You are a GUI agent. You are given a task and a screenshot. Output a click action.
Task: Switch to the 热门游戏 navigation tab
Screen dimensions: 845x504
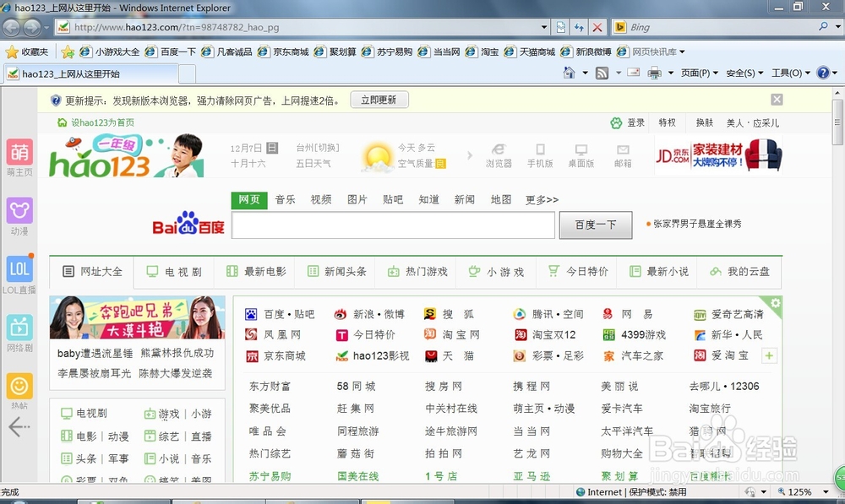[417, 272]
